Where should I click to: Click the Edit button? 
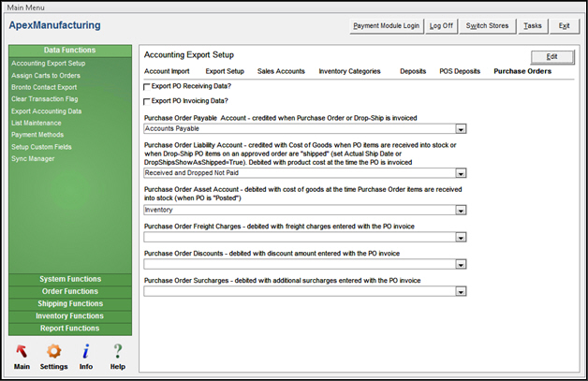pyautogui.click(x=551, y=57)
